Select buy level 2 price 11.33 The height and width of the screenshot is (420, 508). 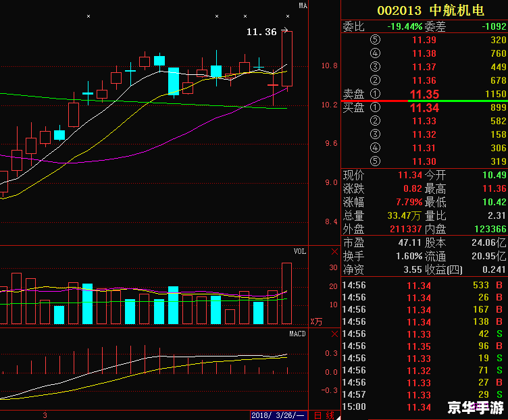[x=424, y=121]
